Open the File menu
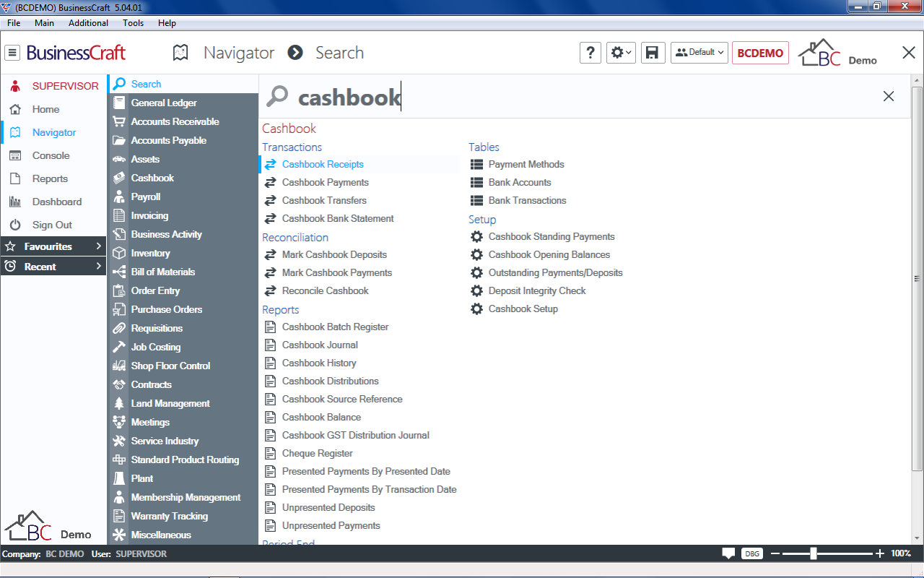Viewport: 924px width, 578px height. coord(14,23)
